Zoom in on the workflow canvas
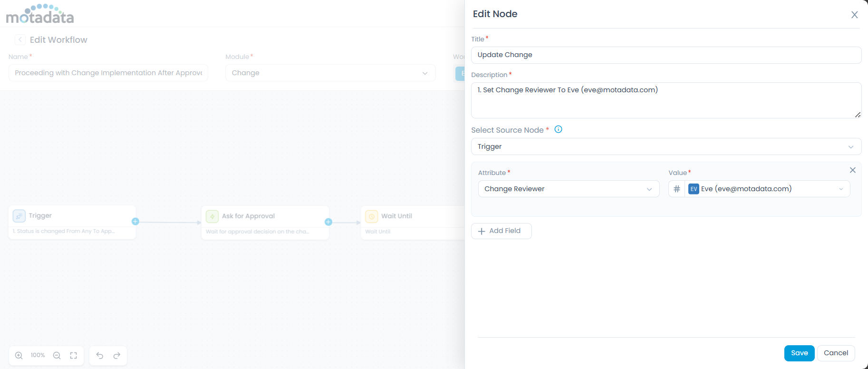Screen dimensions: 868x369 [x=19, y=356]
